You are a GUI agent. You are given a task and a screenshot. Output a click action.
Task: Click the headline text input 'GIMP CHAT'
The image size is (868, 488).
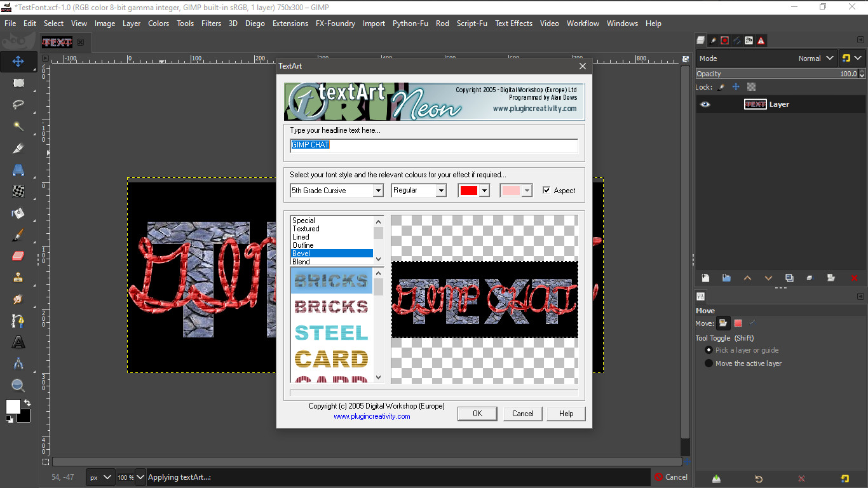(x=434, y=146)
